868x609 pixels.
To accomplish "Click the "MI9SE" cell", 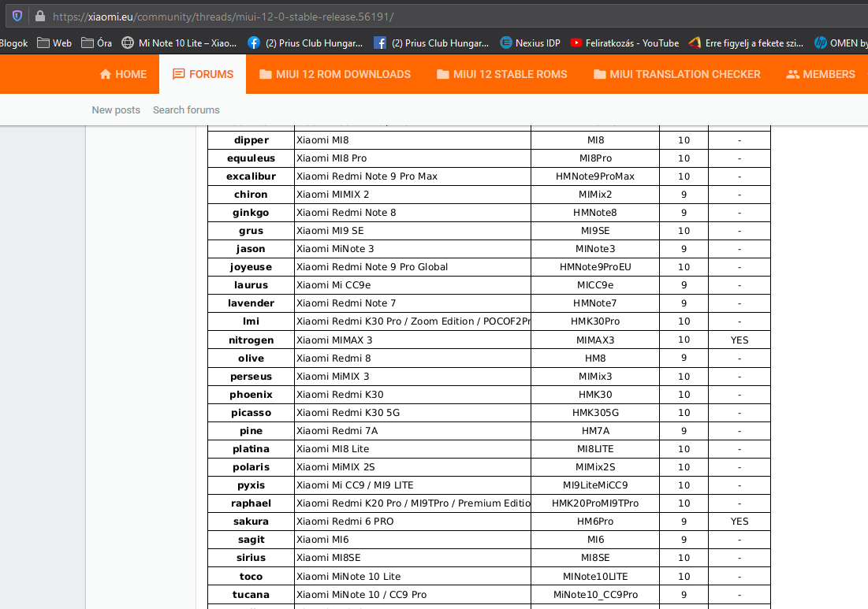I will (x=595, y=231).
